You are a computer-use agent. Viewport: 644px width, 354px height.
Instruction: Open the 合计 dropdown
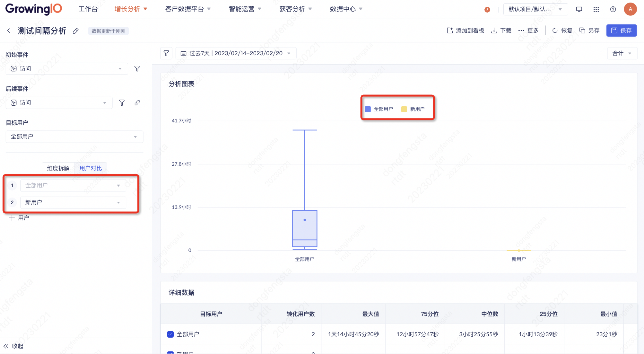(x=622, y=53)
